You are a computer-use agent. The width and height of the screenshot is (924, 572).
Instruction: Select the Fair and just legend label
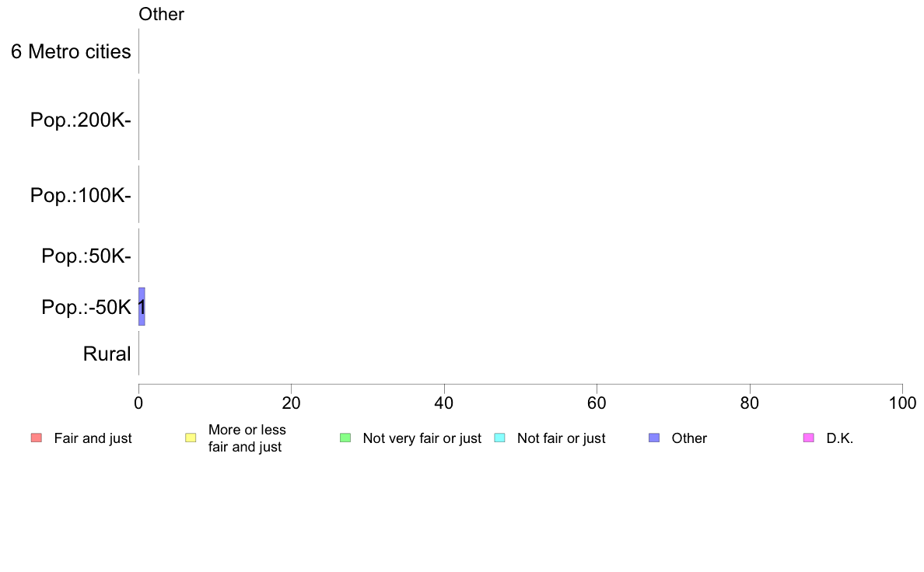click(93, 438)
